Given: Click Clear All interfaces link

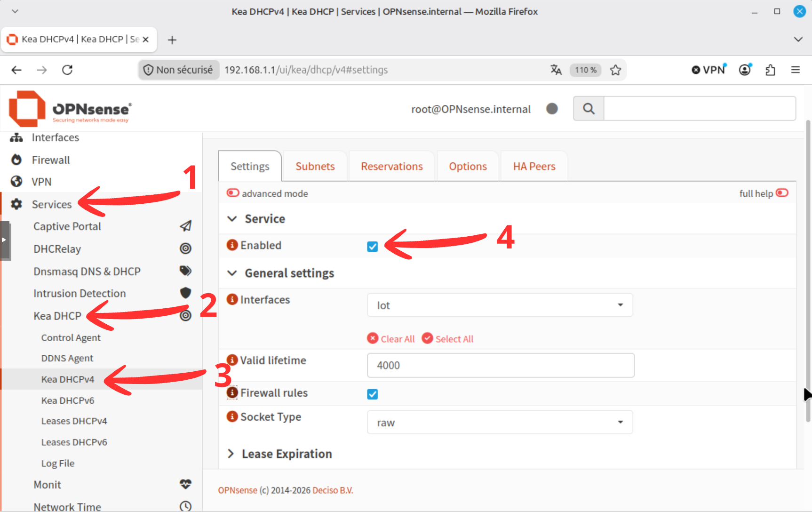Looking at the screenshot, I should (391, 339).
